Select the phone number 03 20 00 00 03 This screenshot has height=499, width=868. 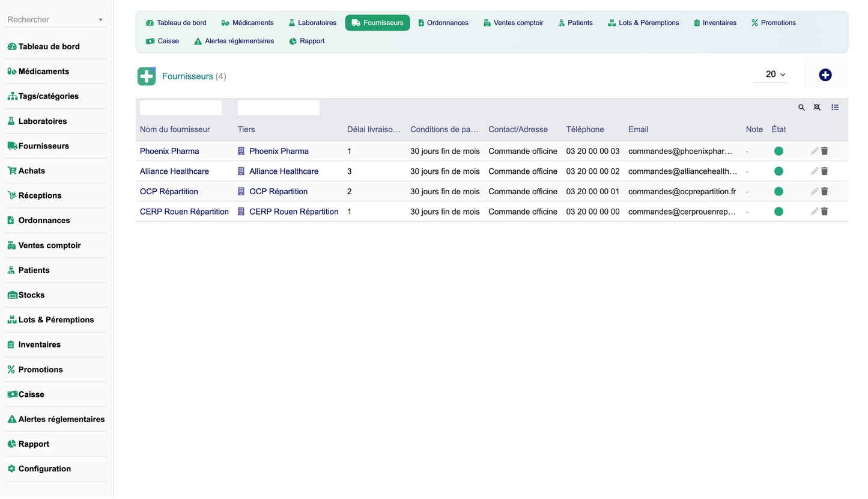coord(593,152)
